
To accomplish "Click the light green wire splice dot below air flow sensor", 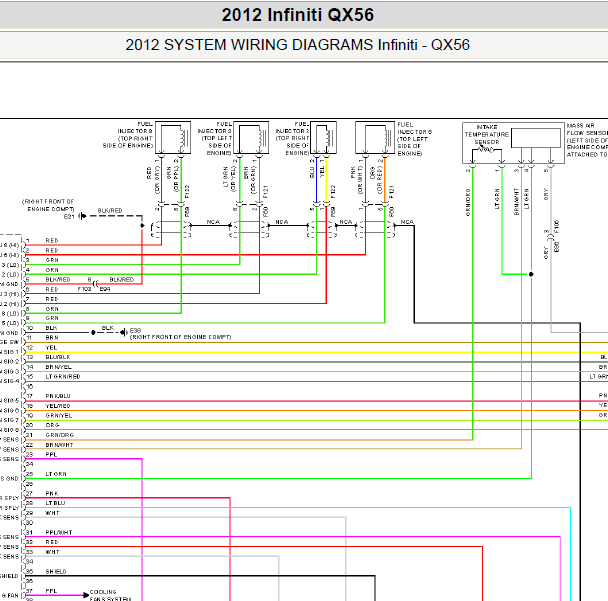I will pos(531,274).
